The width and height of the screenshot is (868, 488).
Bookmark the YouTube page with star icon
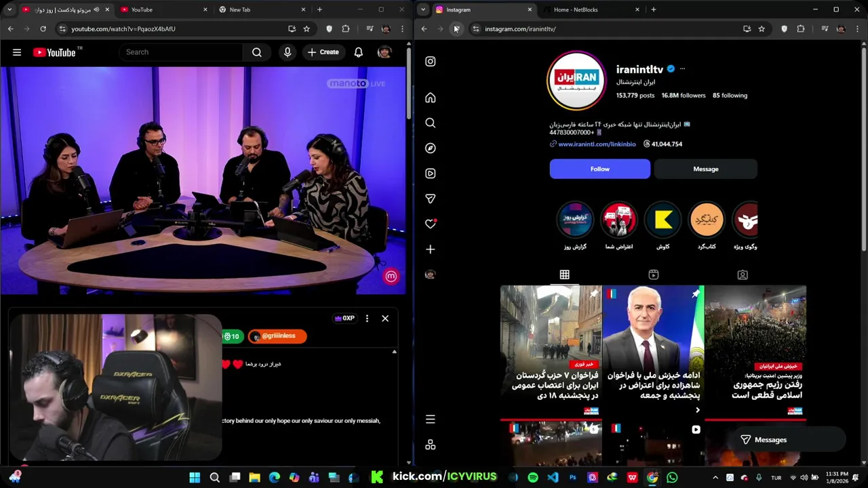307,29
